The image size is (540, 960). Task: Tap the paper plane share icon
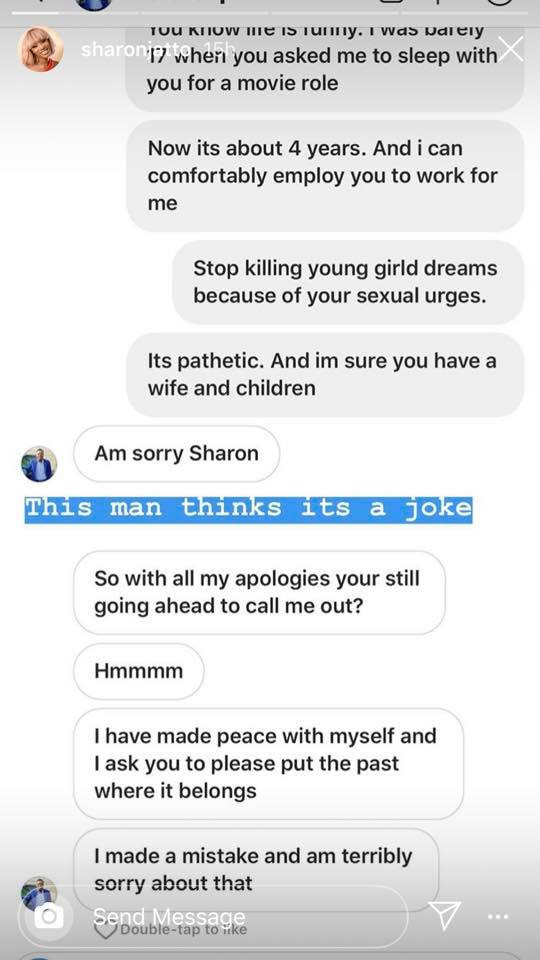click(x=444, y=916)
